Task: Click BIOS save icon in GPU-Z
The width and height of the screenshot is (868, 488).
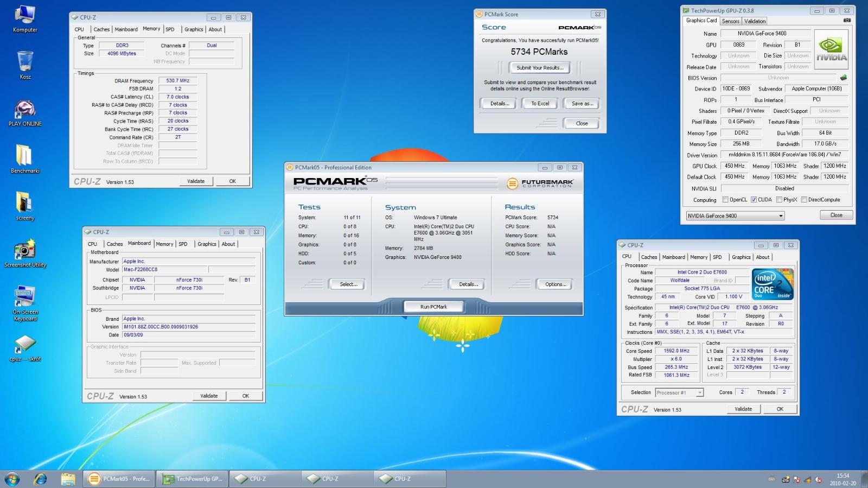Action: [844, 78]
